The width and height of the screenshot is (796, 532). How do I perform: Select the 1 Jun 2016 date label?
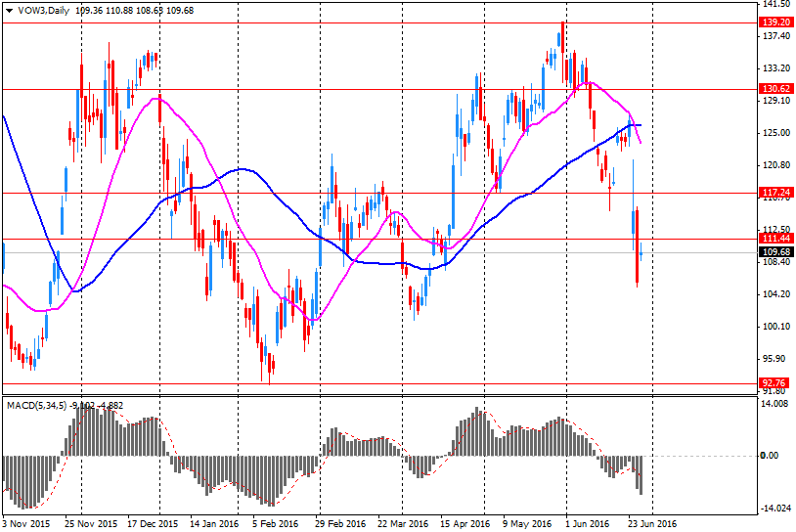pyautogui.click(x=587, y=523)
